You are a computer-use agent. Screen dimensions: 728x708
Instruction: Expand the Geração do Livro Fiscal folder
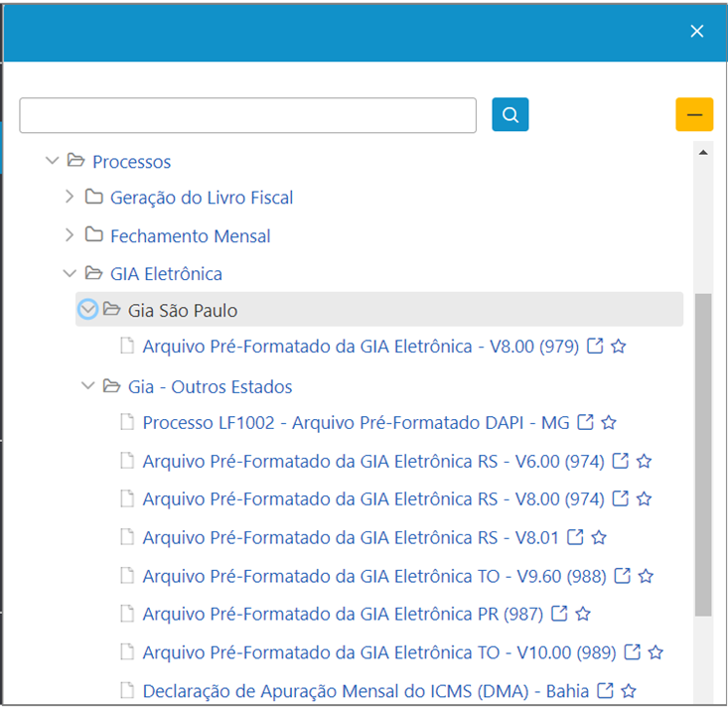[70, 197]
